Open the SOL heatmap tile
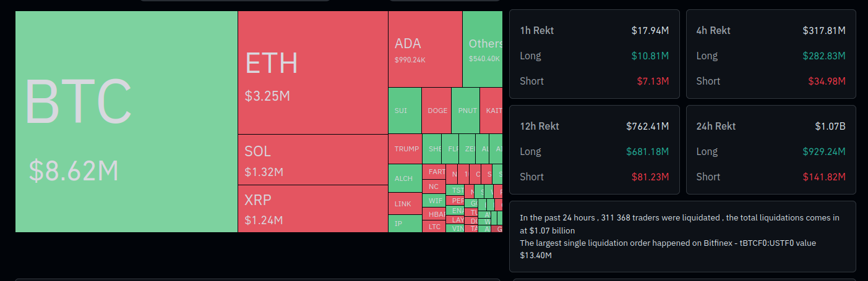 coord(312,159)
